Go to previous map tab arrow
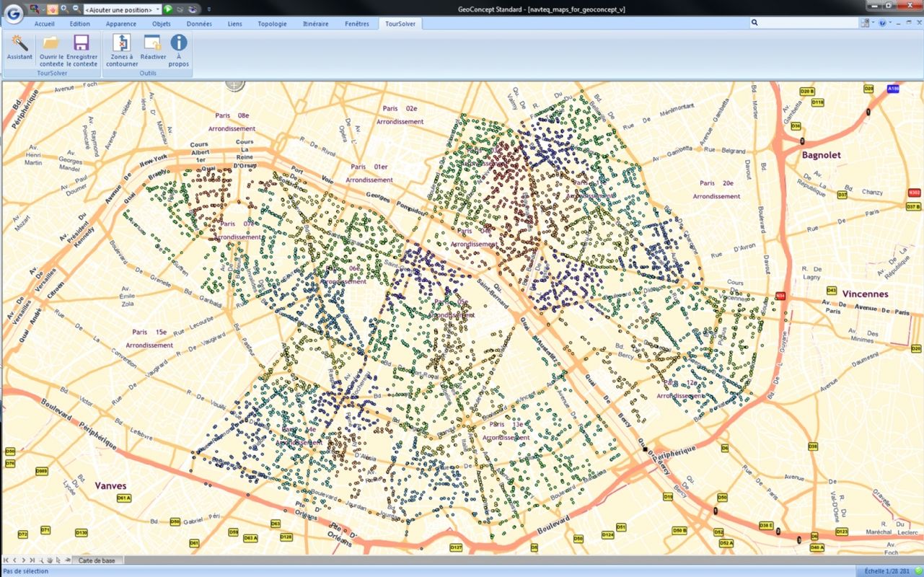 (x=14, y=560)
